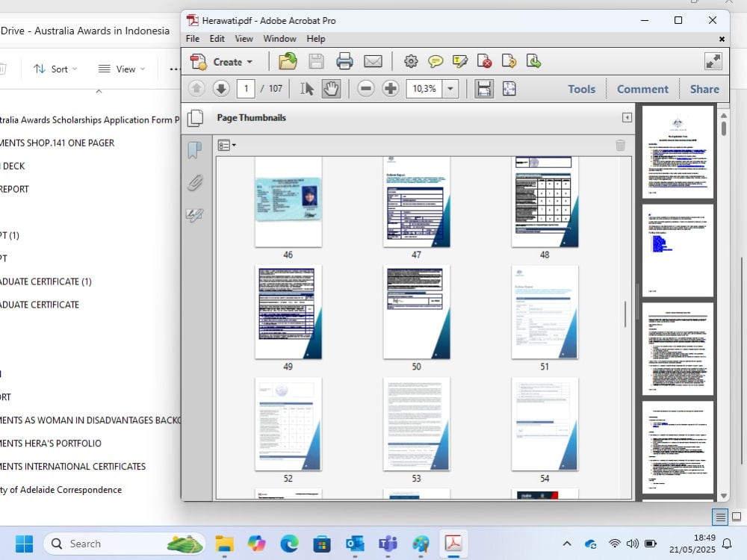Select 'ty of Adelaide Correspondence' item in explorer
This screenshot has width=747, height=560.
pyautogui.click(x=61, y=490)
